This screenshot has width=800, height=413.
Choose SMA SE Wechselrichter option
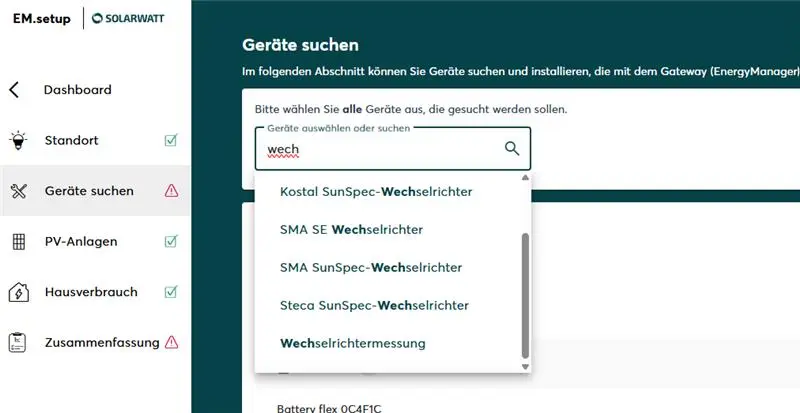click(351, 229)
